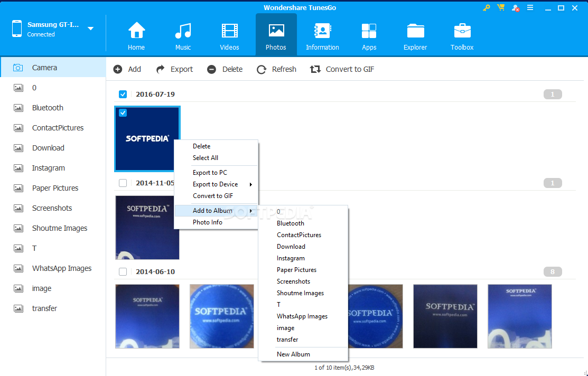Open the Screenshots album in sidebar
Image resolution: width=588 pixels, height=376 pixels.
point(53,208)
